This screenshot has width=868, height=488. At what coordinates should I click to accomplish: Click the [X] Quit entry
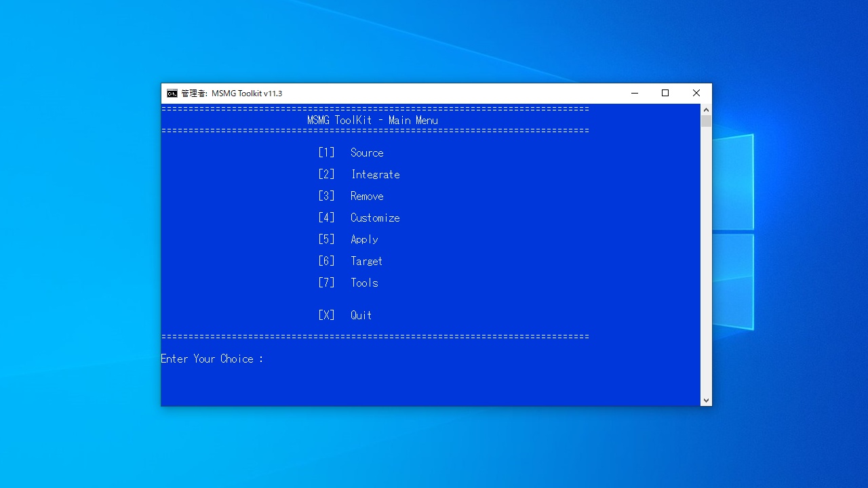(345, 315)
